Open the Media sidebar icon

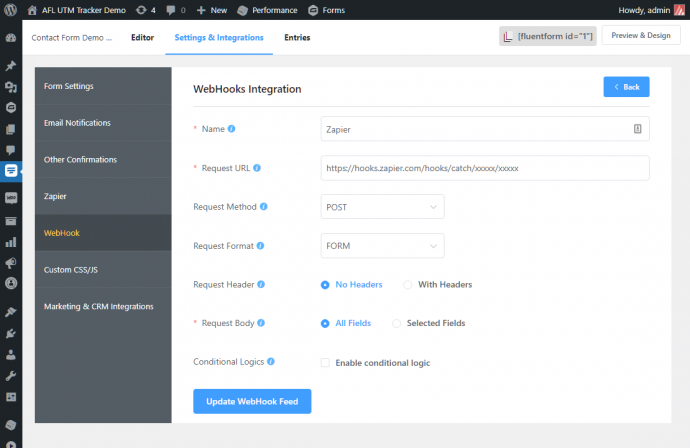(x=11, y=87)
